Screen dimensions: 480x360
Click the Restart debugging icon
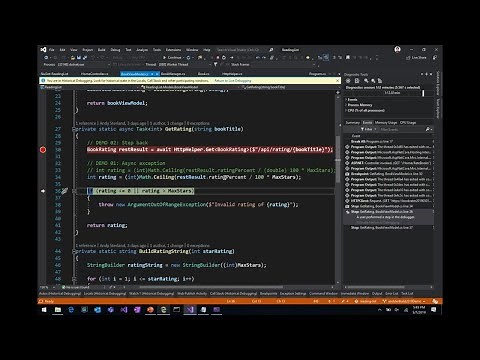coord(224,58)
